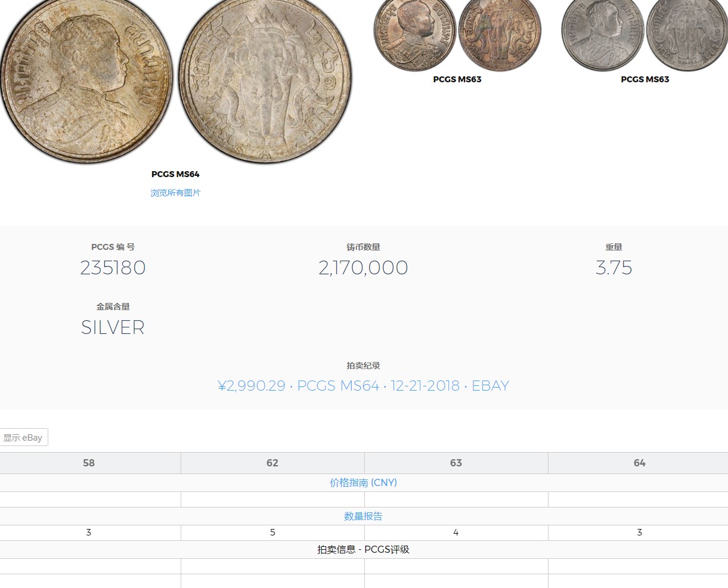Select the grade 62 column header
This screenshot has width=728, height=588.
coord(272,463)
